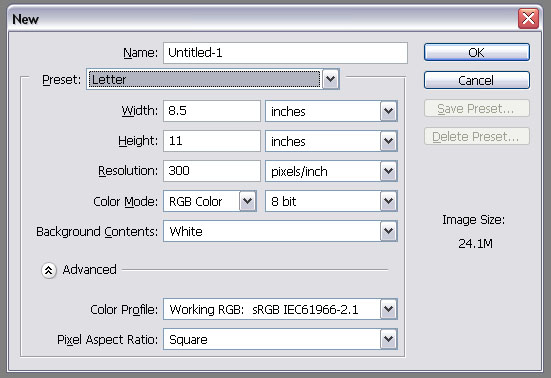
Task: Open the Pixel Aspect Ratio Square dropdown
Action: tap(280, 339)
